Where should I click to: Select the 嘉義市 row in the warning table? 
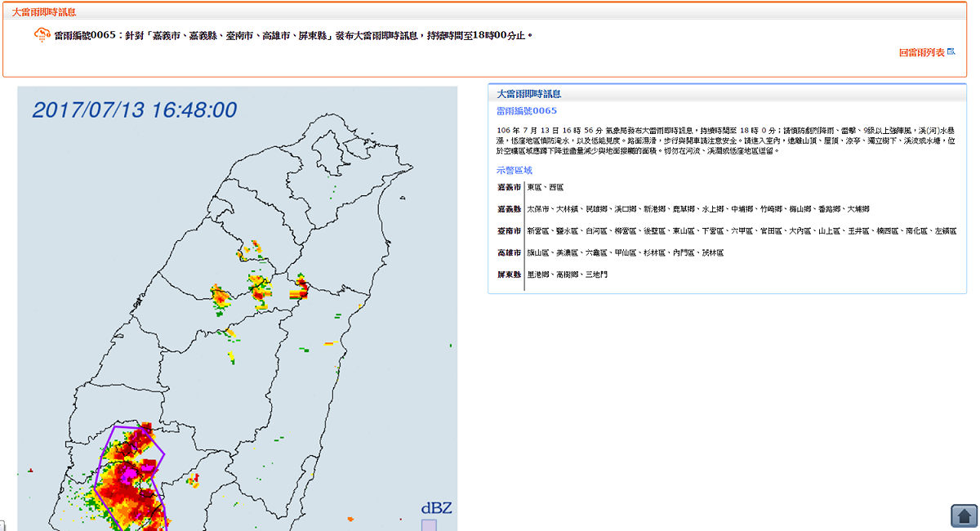727,187
